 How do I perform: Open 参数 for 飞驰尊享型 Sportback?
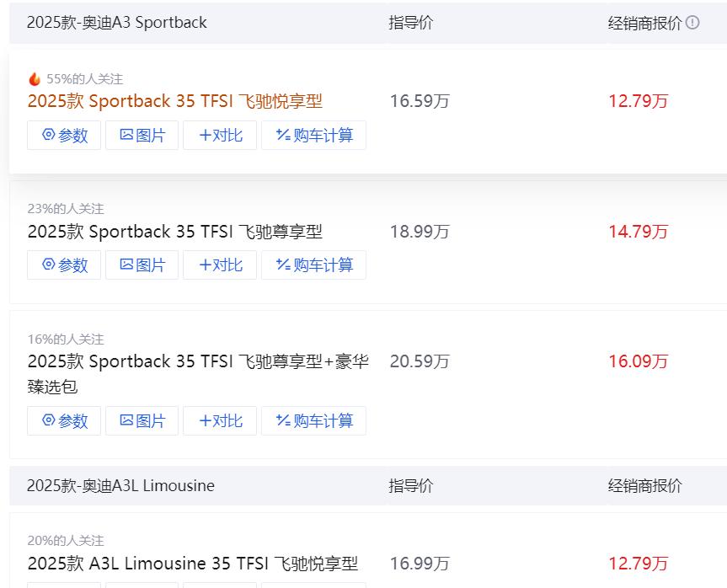64,265
